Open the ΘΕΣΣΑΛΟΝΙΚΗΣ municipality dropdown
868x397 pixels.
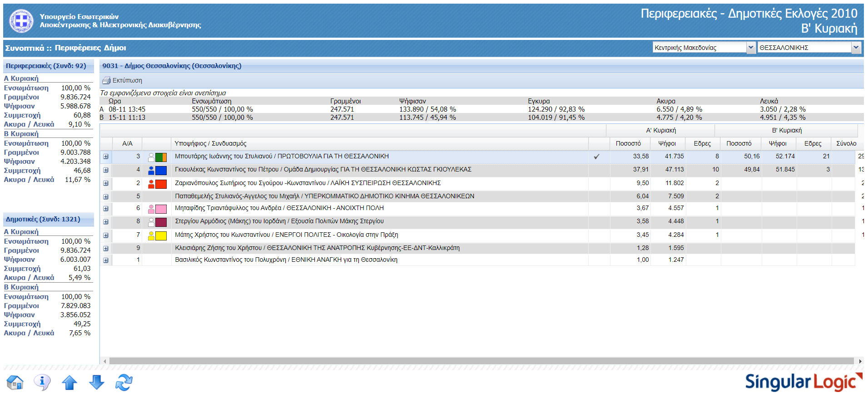tap(856, 48)
